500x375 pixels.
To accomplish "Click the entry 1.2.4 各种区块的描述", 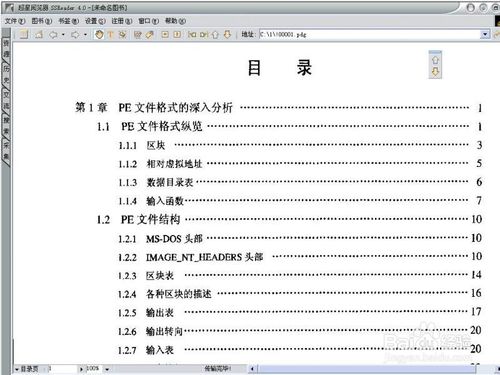I will [165, 294].
